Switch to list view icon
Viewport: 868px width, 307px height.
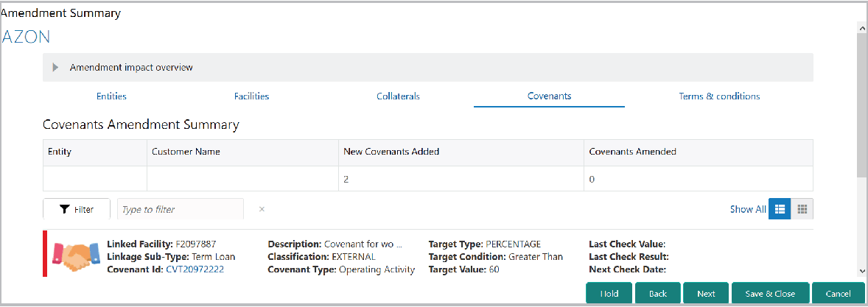tap(780, 209)
